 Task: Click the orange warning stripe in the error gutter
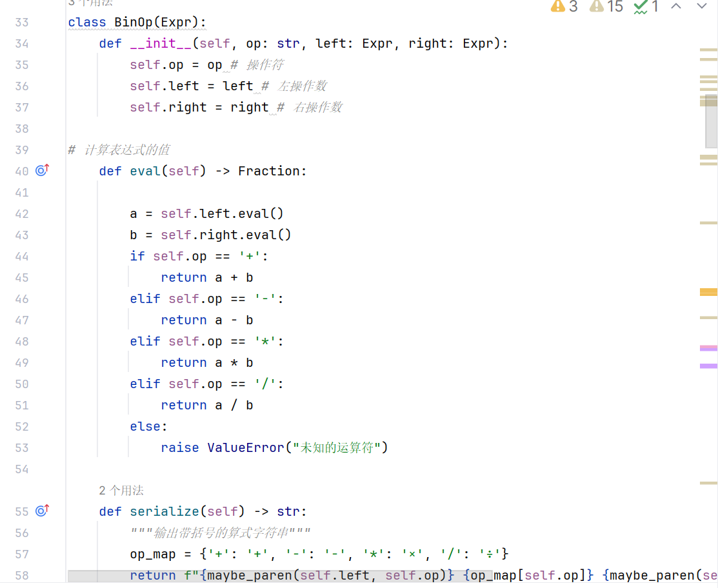[708, 292]
